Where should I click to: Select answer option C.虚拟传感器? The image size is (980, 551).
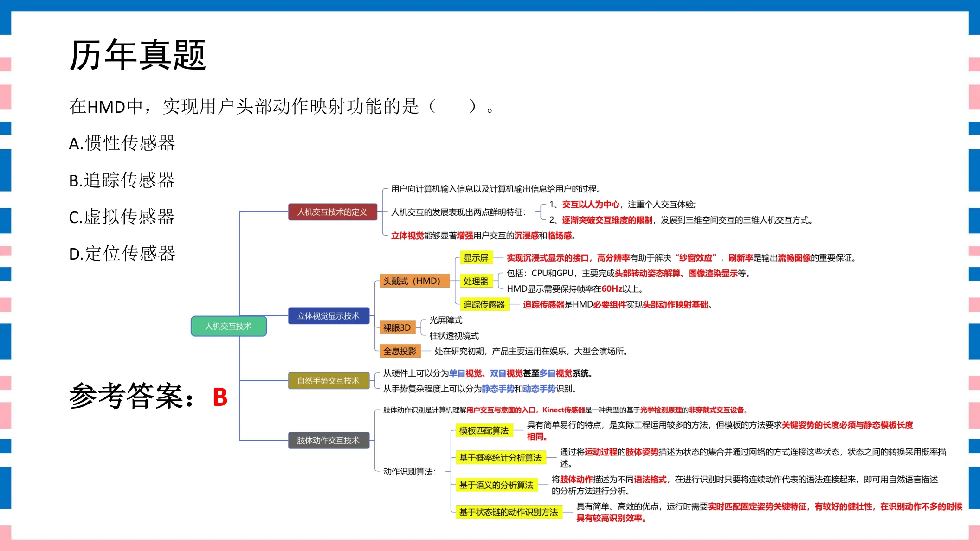point(122,217)
